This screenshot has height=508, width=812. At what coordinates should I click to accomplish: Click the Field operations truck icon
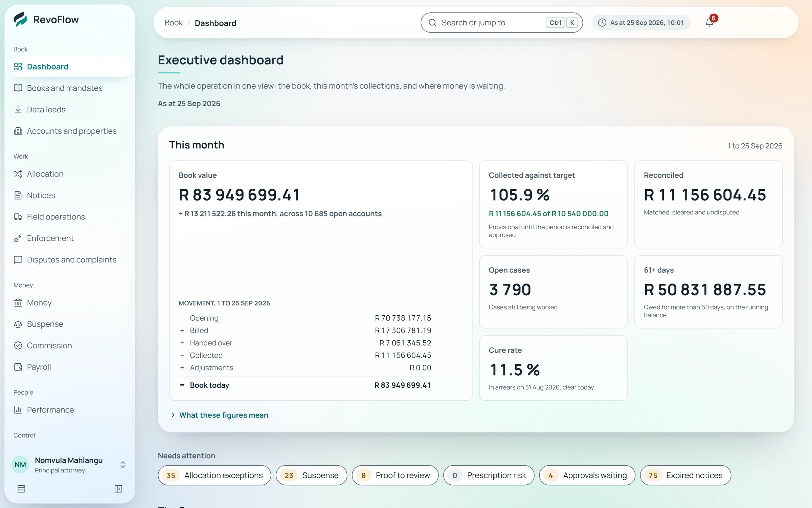18,217
